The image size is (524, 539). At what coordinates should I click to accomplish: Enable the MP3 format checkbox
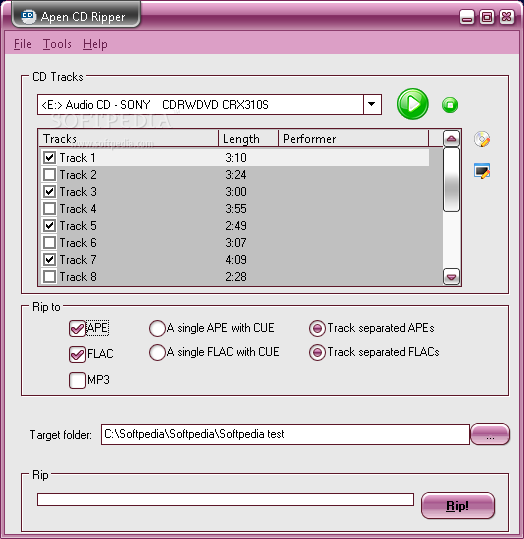(x=77, y=381)
